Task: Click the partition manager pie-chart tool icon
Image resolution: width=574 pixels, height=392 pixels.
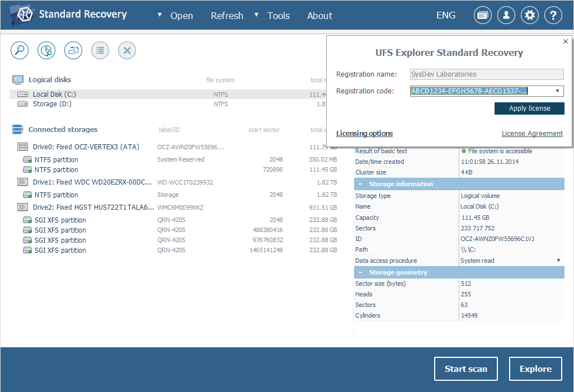Action: tap(46, 50)
